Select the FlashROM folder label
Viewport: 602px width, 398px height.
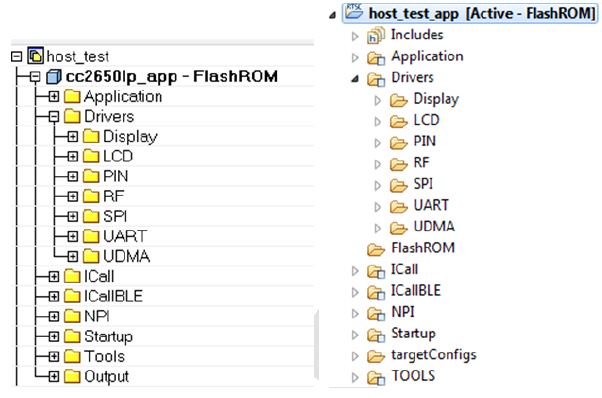click(x=423, y=248)
